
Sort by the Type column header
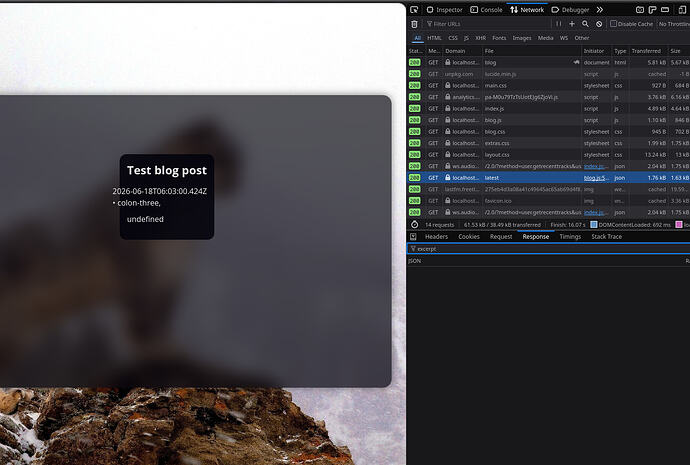(620, 51)
